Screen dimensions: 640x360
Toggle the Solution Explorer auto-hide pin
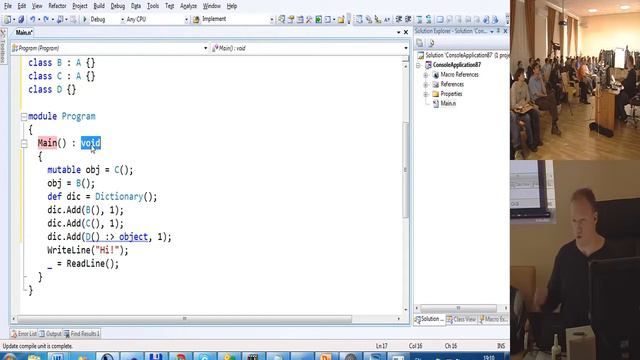(x=498, y=31)
